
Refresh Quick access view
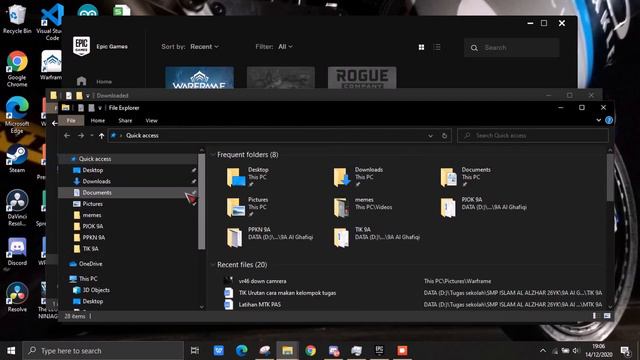[444, 136]
